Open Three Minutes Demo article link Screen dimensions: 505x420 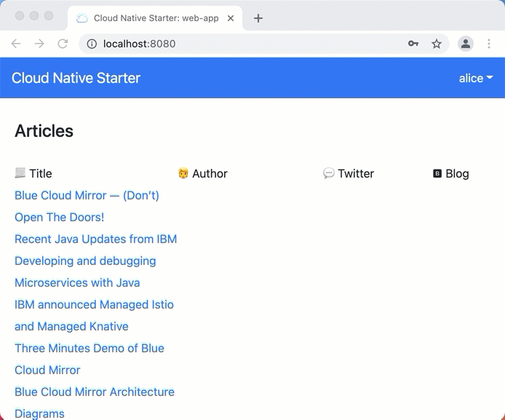coord(90,348)
